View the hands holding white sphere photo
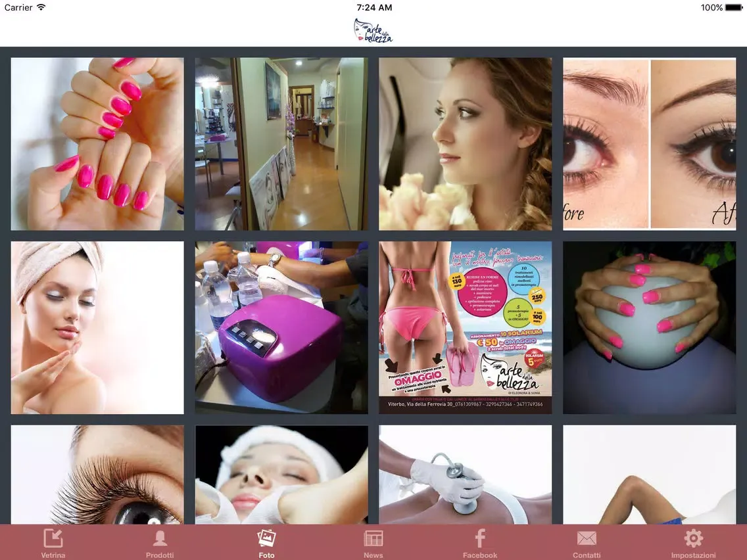The image size is (747, 560). pos(649,327)
